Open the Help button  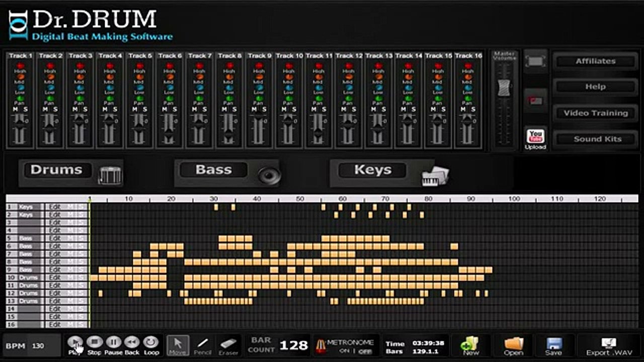(596, 87)
